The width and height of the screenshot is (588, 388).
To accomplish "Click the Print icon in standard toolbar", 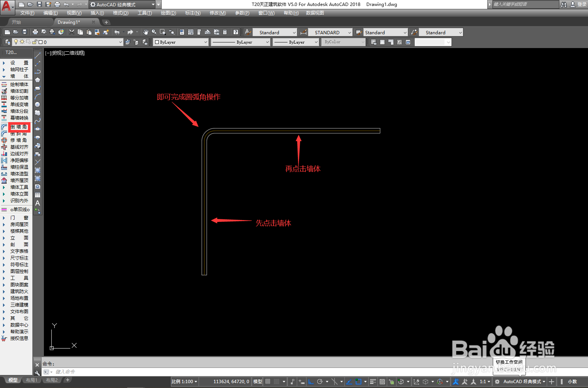I will (x=35, y=32).
